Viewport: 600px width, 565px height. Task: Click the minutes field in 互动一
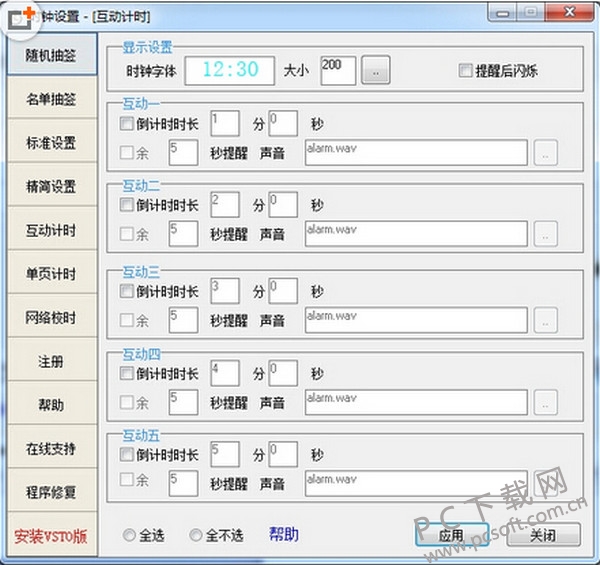225,123
